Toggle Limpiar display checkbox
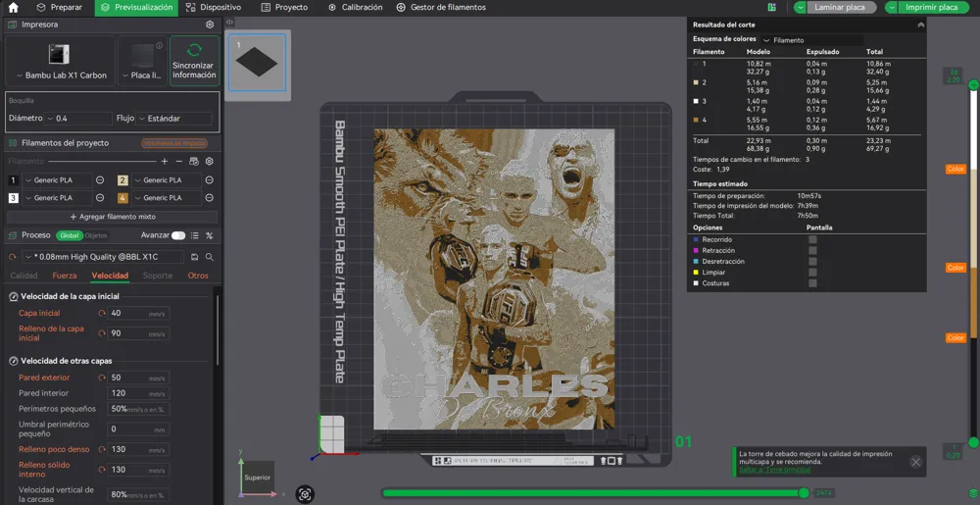The image size is (980, 505). tap(812, 273)
